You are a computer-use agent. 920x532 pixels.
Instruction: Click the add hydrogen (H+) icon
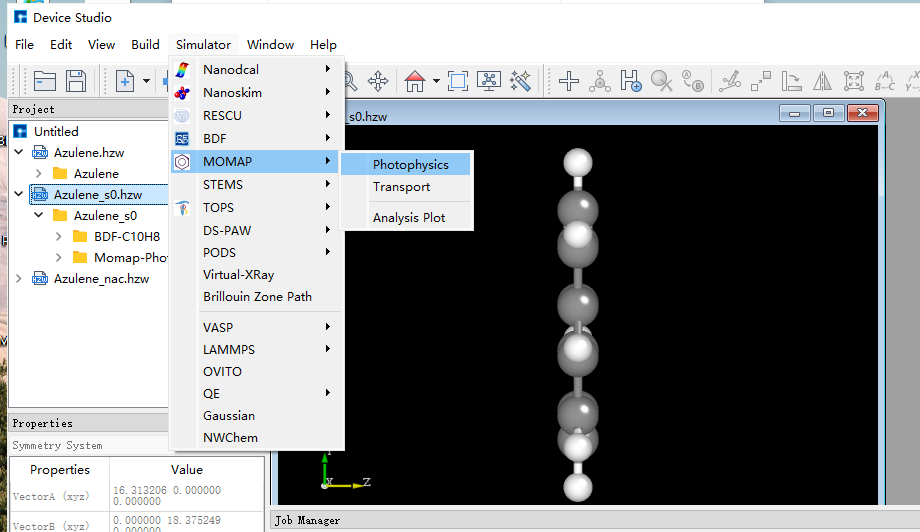click(x=630, y=81)
